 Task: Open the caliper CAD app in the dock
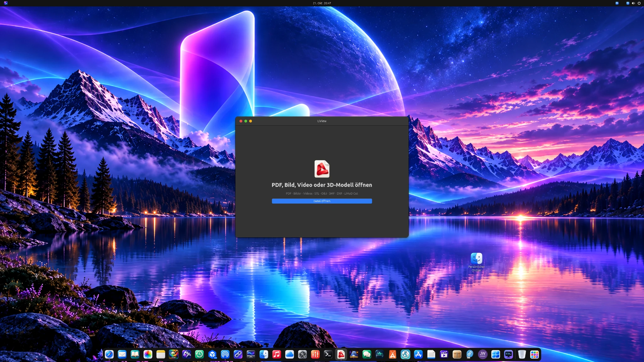[186, 354]
